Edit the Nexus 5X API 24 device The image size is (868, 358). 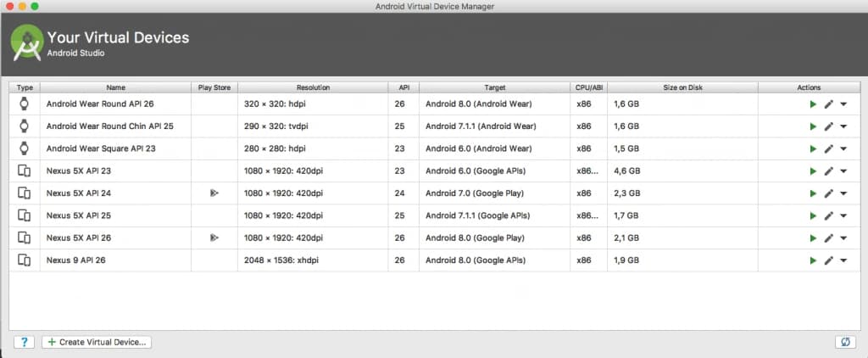point(829,193)
